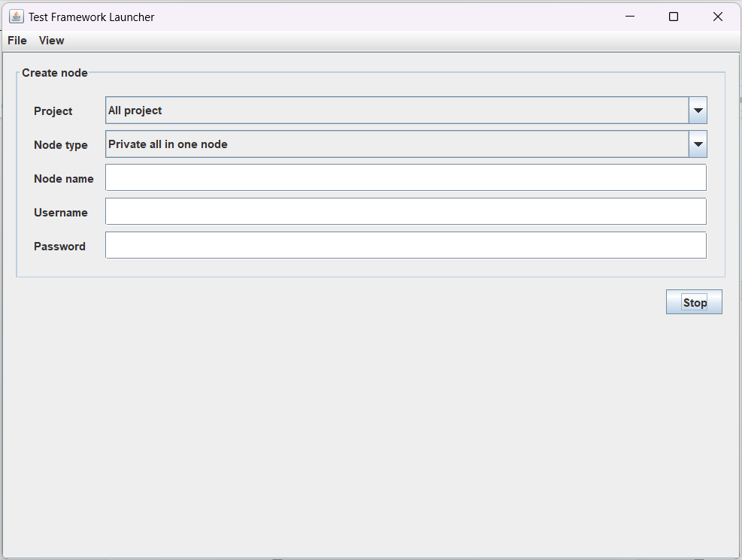Focus the Password text field
This screenshot has height=560, width=742.
click(x=405, y=246)
